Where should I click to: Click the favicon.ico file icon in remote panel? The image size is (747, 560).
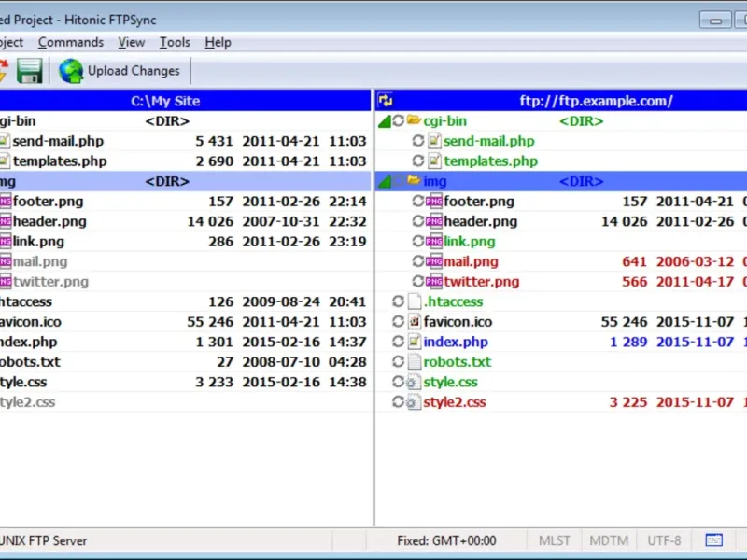415,321
